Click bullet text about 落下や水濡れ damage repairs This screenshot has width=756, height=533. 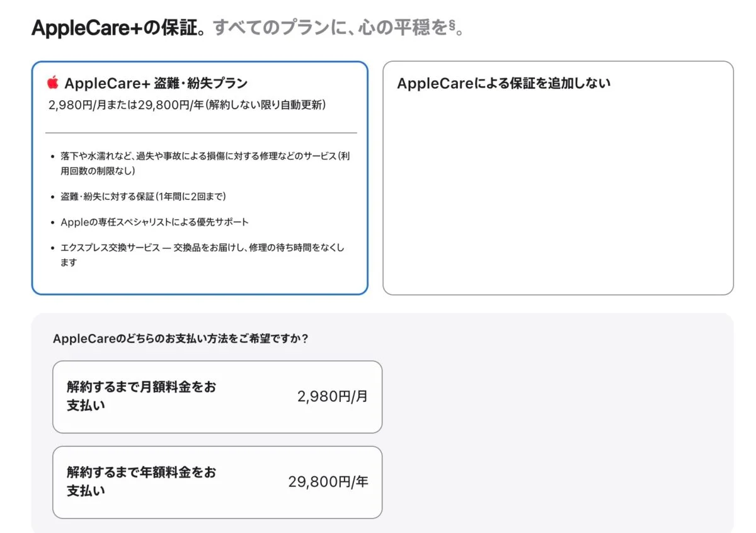(205, 163)
